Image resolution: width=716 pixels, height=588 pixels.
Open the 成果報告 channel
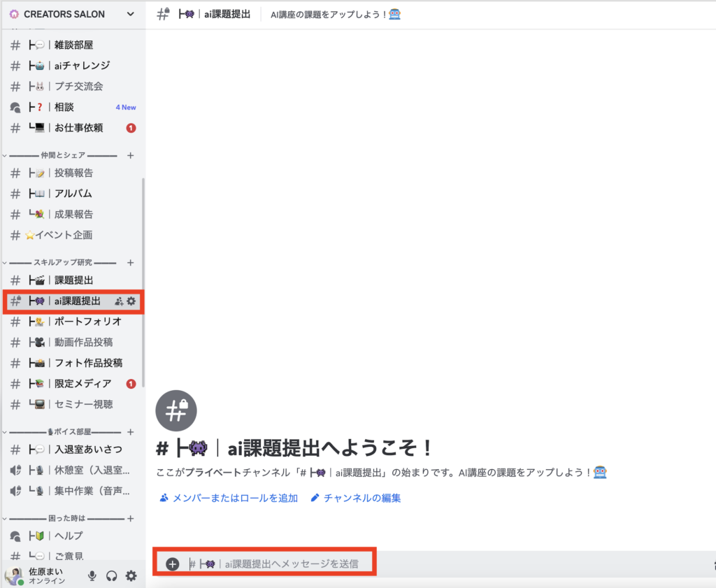[x=73, y=214]
